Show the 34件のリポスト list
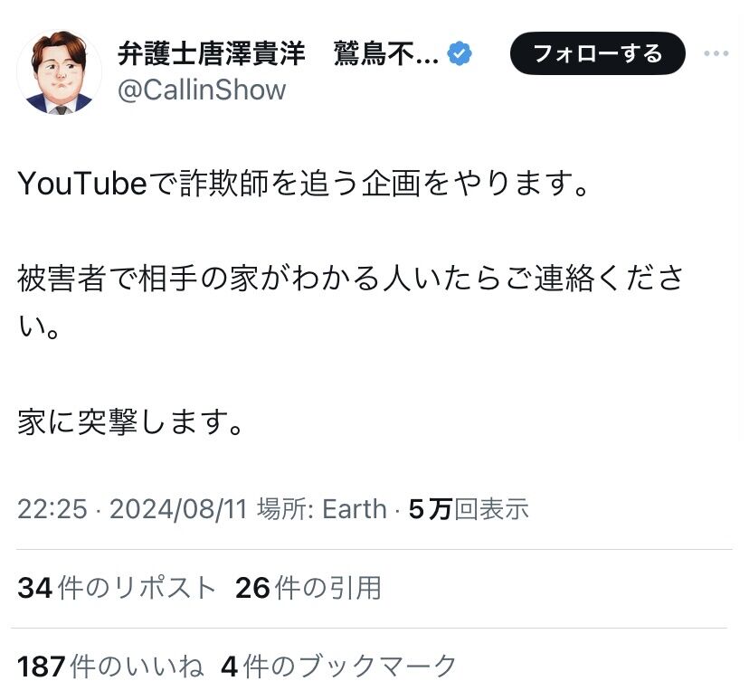Viewport: 749px width, 700px height. point(117,587)
